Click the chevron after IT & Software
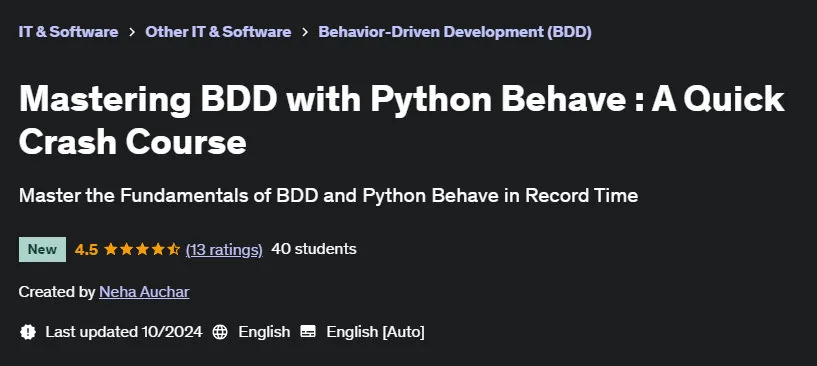Viewport: 817px width, 366px height. click(132, 32)
